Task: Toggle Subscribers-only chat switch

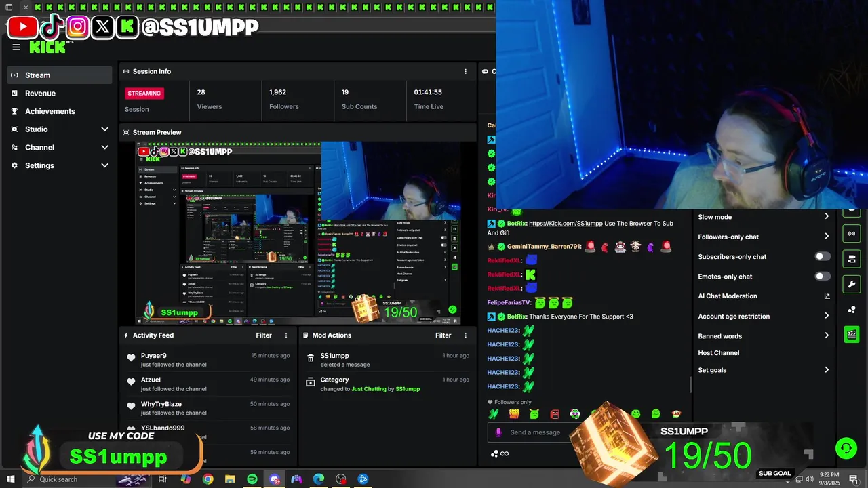Action: (822, 257)
